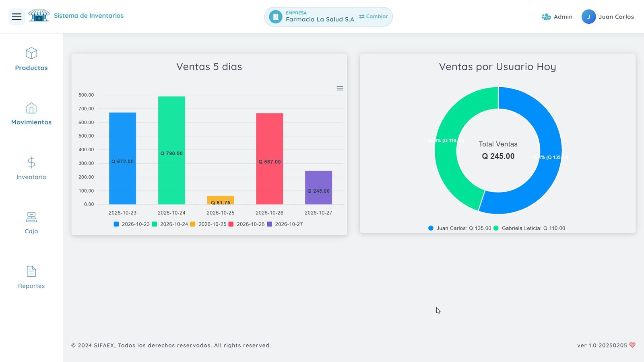The image size is (644, 362).
Task: Click Cambiar to switch company
Action: (374, 16)
